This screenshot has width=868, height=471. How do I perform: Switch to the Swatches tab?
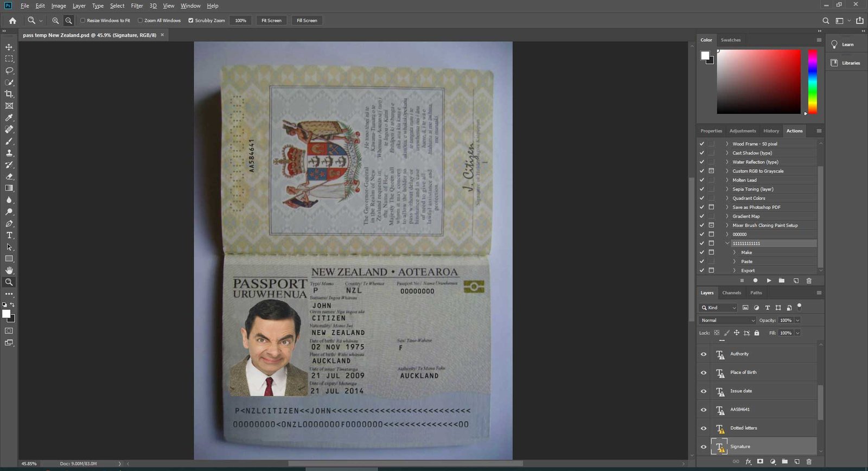(731, 40)
